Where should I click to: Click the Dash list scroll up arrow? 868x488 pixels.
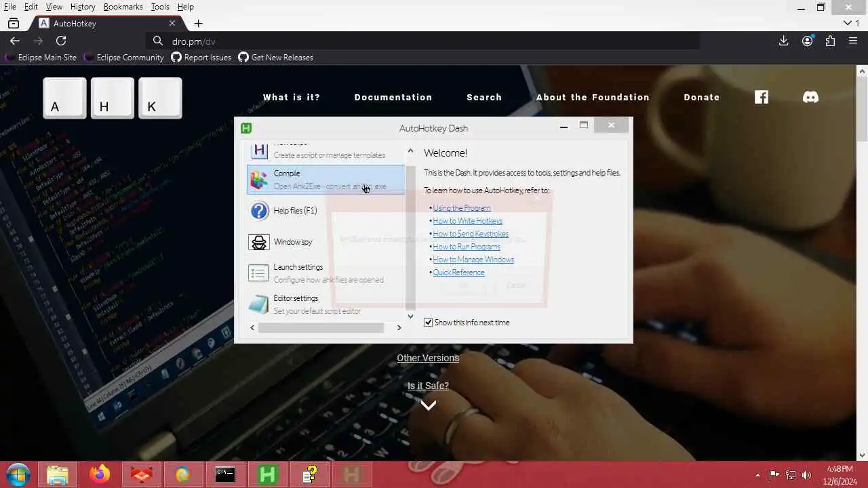(410, 150)
